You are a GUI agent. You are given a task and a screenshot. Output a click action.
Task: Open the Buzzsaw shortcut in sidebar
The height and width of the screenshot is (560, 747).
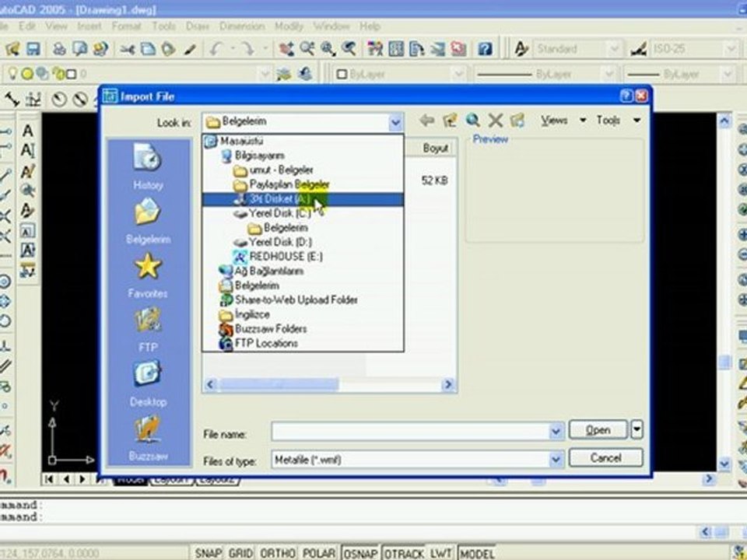(148, 438)
